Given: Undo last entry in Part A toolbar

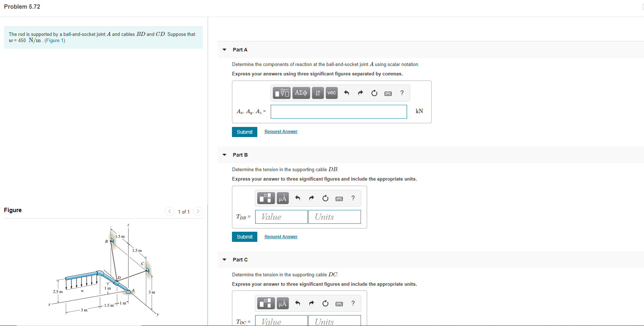Looking at the screenshot, I should (346, 93).
